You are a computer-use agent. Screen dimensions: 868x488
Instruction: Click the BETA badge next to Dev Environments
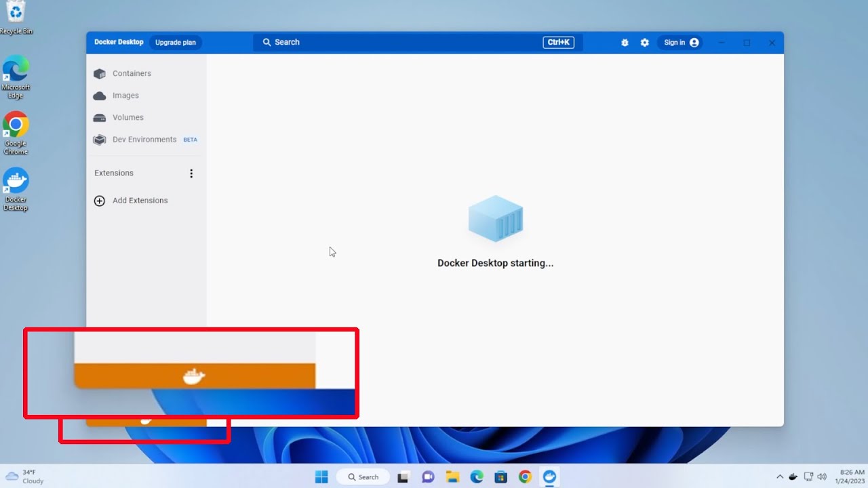tap(191, 140)
